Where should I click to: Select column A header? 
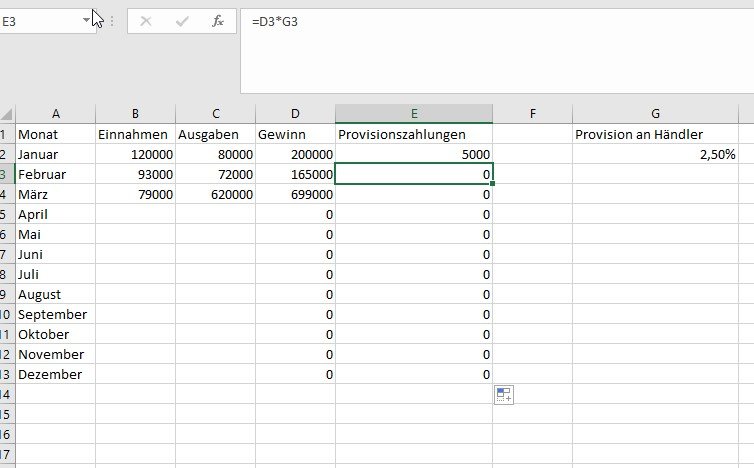(56, 114)
